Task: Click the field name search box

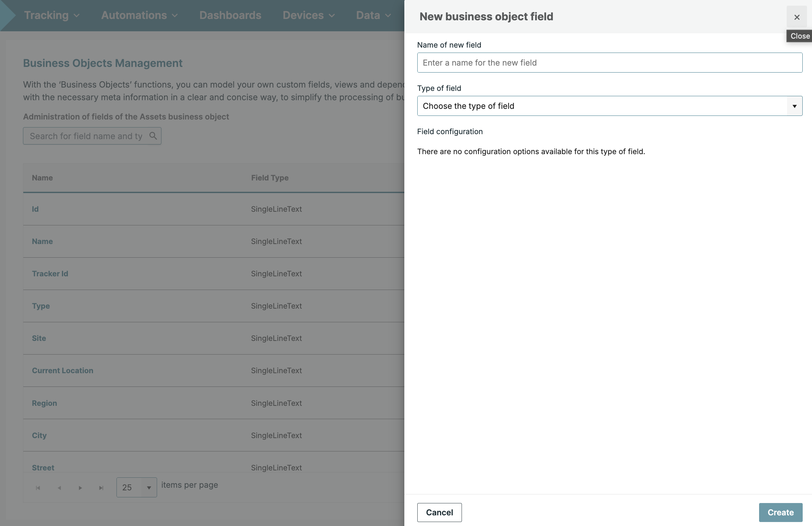Action: (86, 136)
